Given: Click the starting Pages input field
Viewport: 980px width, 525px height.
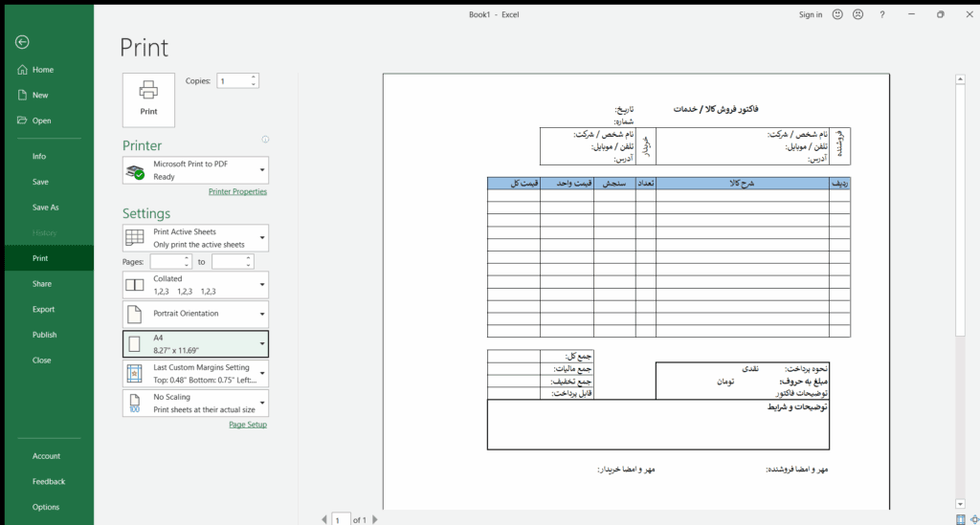Looking at the screenshot, I should (x=169, y=261).
